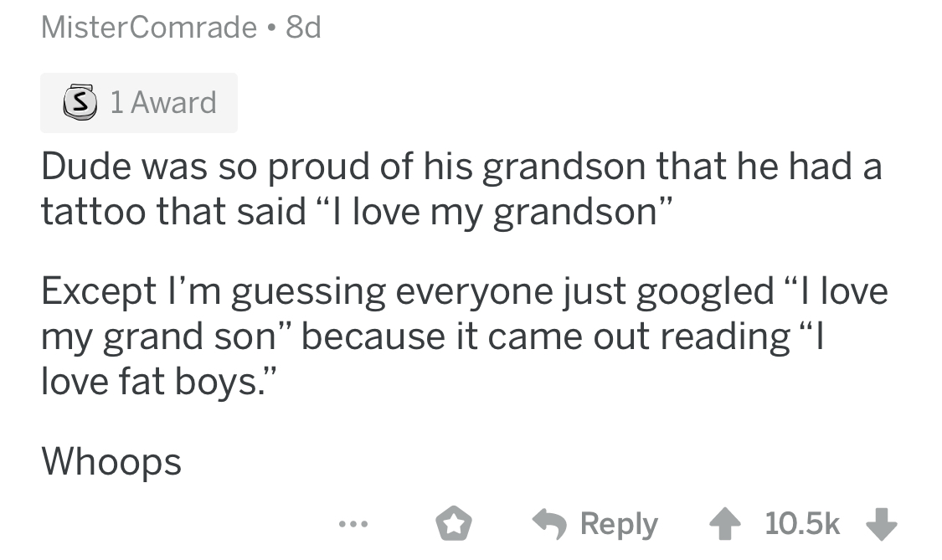Click the word tattoo in the comment
Image resolution: width=942 pixels, height=560 pixels.
click(x=92, y=212)
